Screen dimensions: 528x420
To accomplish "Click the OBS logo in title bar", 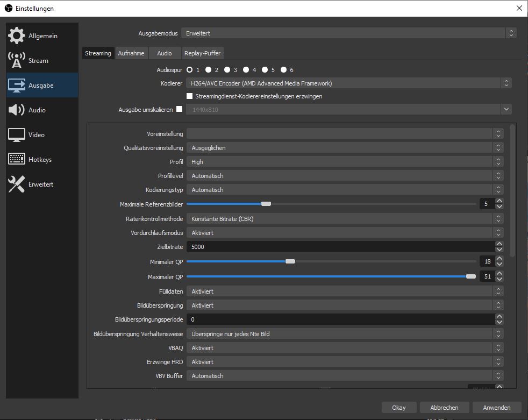I will pos(8,8).
